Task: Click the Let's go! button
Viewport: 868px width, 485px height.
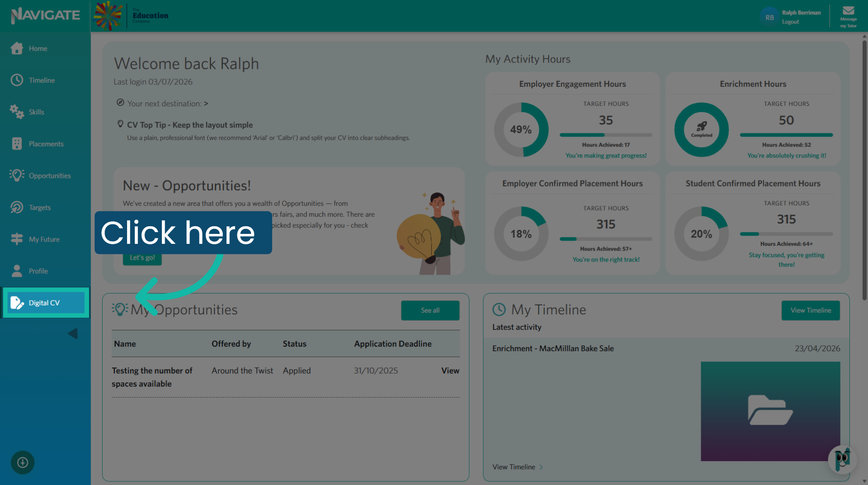Action: (142, 258)
